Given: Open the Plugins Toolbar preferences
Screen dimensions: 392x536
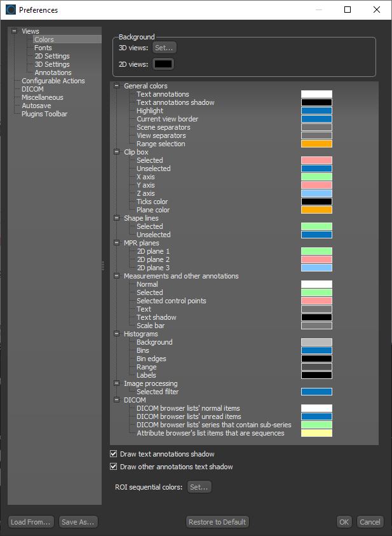Looking at the screenshot, I should pos(44,114).
